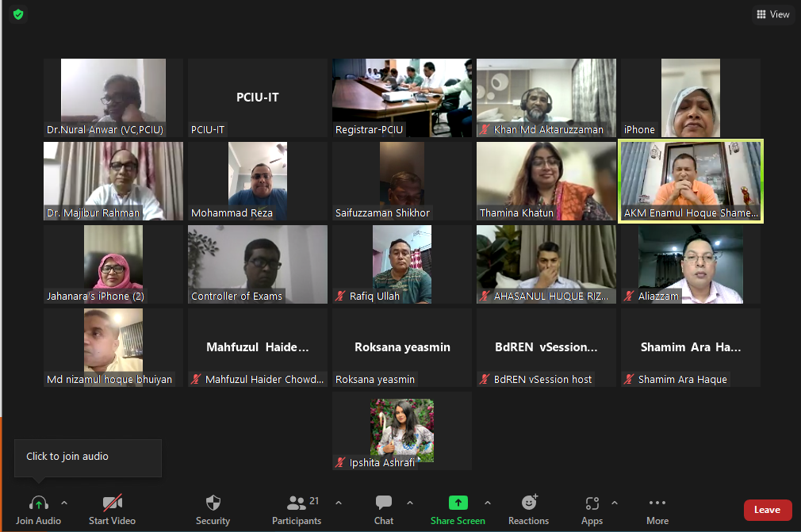Select Controller of Exams video tile
The width and height of the screenshot is (801, 532).
point(258,264)
